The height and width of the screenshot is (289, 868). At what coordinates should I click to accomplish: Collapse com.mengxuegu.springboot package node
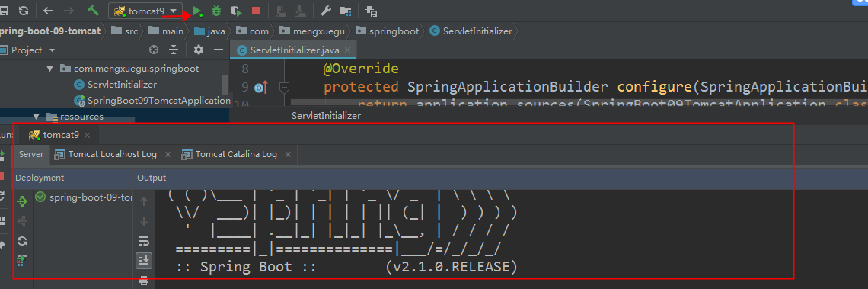(49, 69)
